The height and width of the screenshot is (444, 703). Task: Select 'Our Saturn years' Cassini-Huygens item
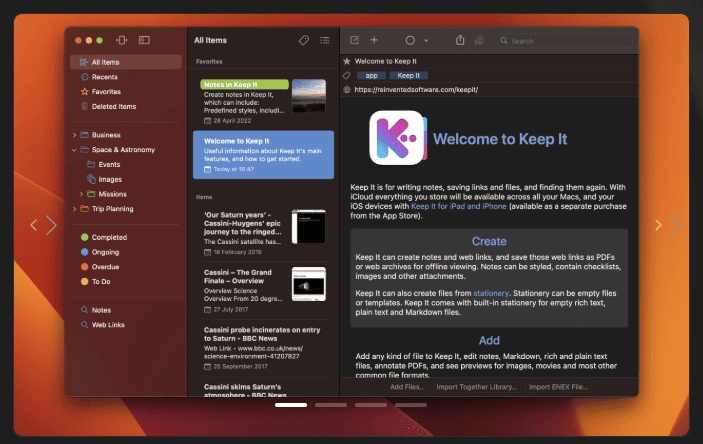[x=263, y=232]
